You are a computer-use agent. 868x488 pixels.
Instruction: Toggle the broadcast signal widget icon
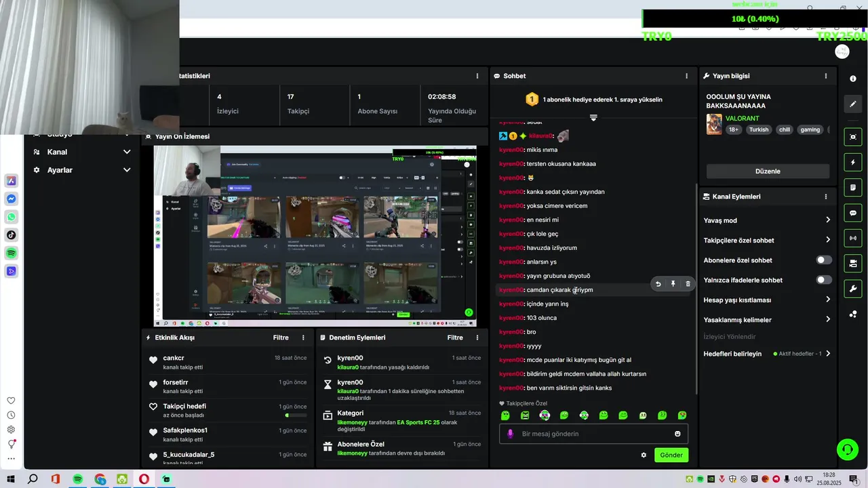pyautogui.click(x=853, y=238)
